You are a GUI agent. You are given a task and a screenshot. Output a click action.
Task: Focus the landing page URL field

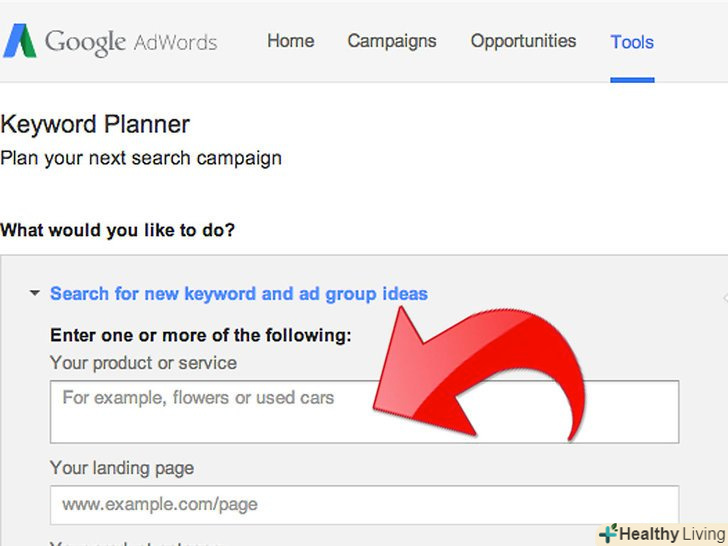[x=364, y=505]
